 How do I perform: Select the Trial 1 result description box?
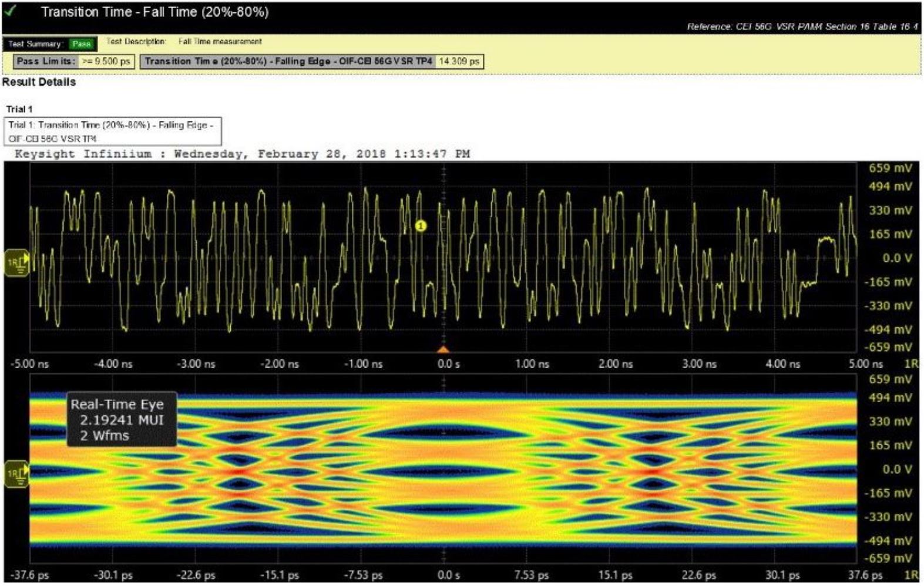tap(112, 132)
